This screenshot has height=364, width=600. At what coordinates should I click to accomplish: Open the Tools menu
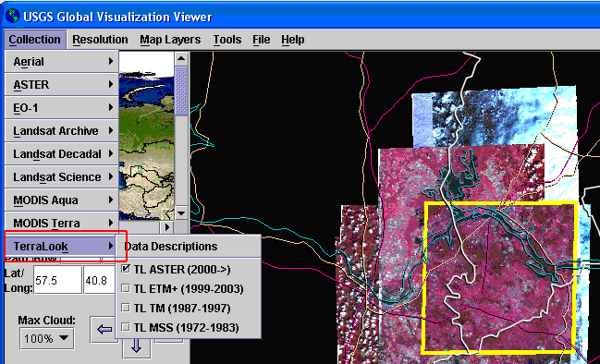227,40
